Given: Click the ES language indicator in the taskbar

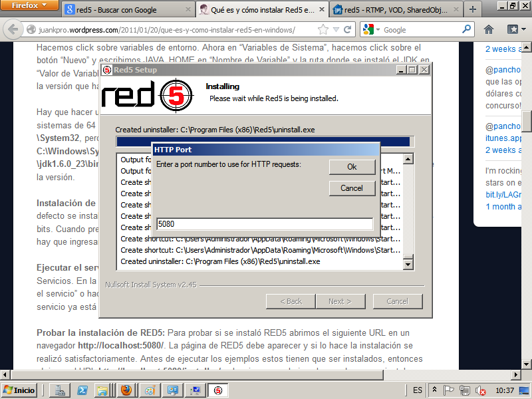Looking at the screenshot, I should tap(418, 390).
